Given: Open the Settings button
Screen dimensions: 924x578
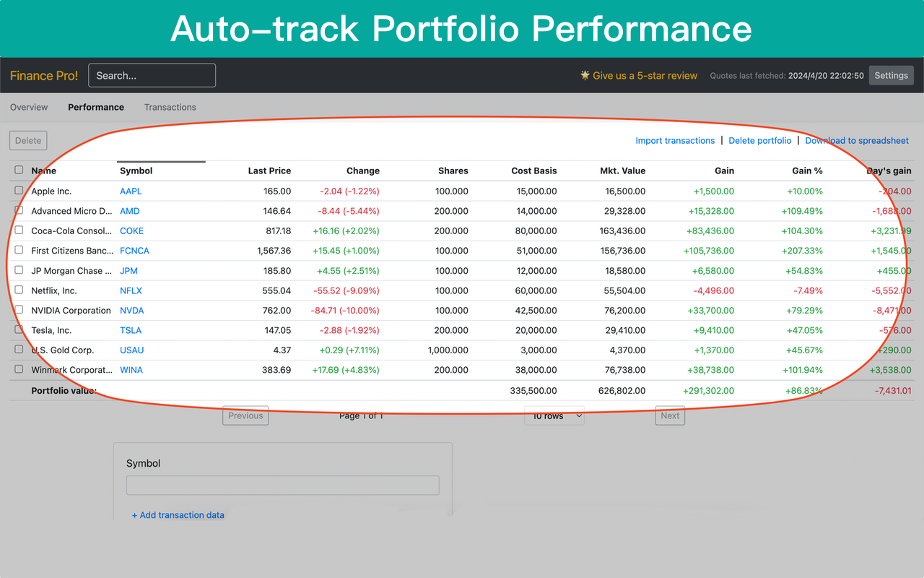Looking at the screenshot, I should pyautogui.click(x=892, y=75).
